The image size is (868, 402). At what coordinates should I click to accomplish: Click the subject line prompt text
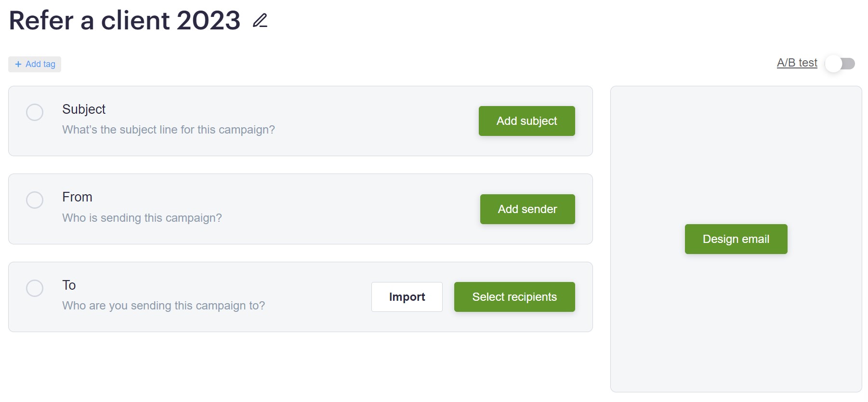[169, 130]
